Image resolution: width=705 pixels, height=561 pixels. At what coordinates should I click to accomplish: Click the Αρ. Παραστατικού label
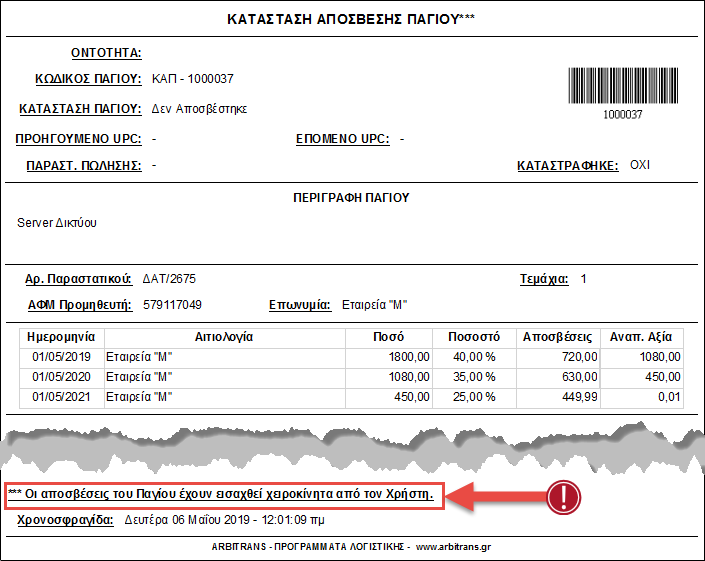[78, 279]
